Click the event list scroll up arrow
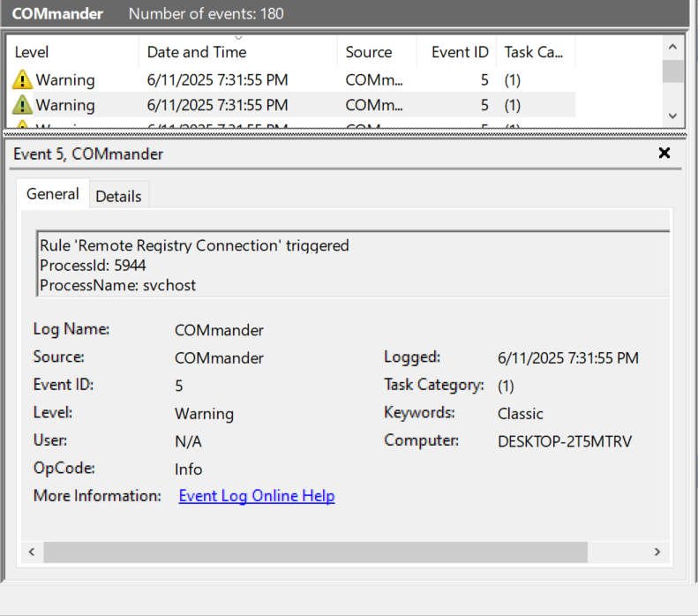This screenshot has width=698, height=616. [x=672, y=47]
